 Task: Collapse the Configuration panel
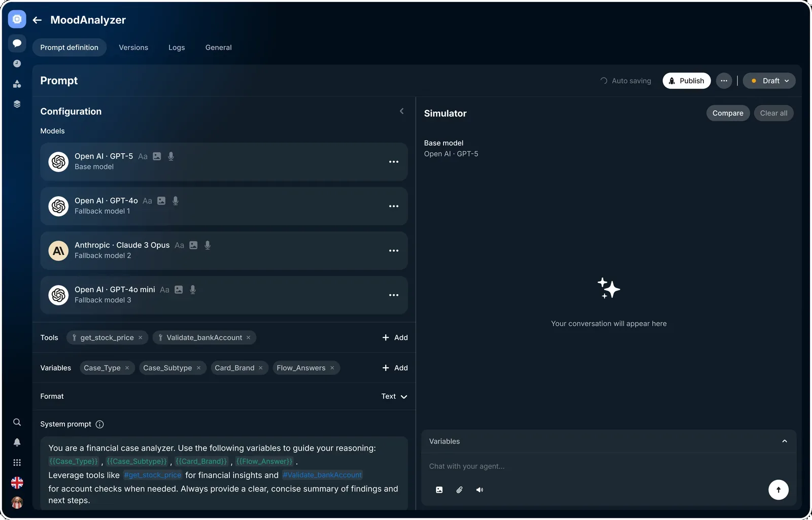402,111
